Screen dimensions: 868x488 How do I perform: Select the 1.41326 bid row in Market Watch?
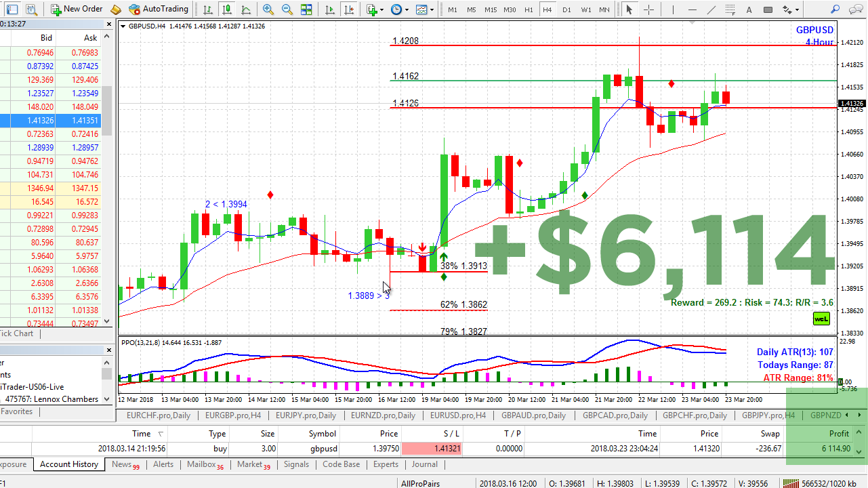pos(51,121)
